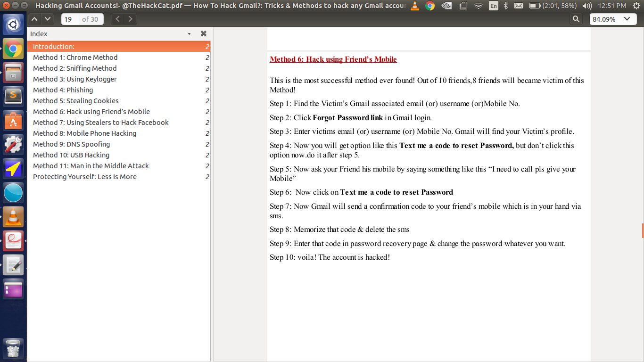Screen dimensions: 644x362
Task: Open Text Editor from the launcher
Action: coord(13,265)
